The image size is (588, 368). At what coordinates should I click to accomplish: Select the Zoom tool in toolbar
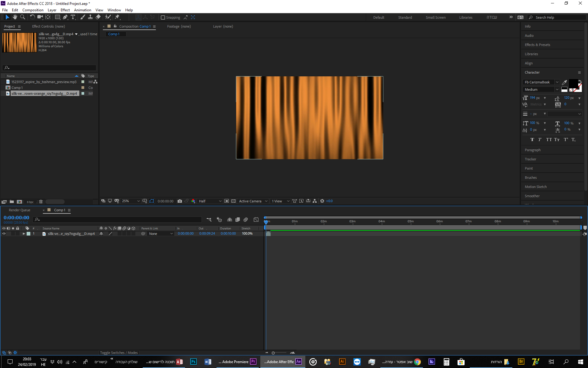pos(22,17)
